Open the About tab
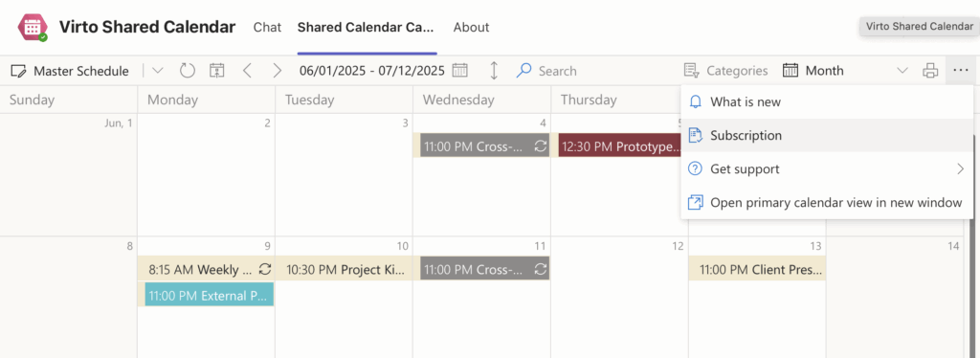Screen dimensions: 980x358 click(471, 28)
